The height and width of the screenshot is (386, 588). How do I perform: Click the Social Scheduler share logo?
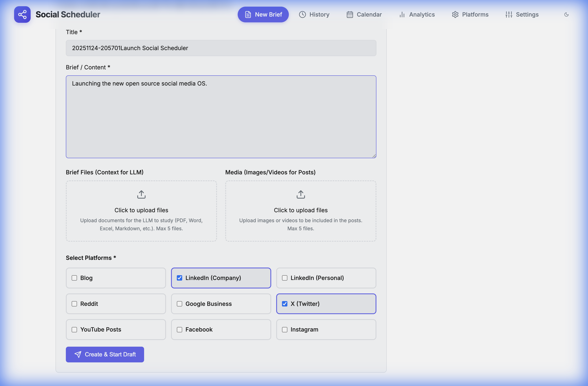tap(22, 14)
